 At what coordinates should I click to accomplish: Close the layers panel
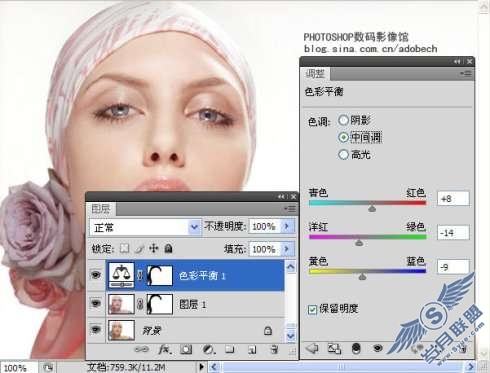293,197
